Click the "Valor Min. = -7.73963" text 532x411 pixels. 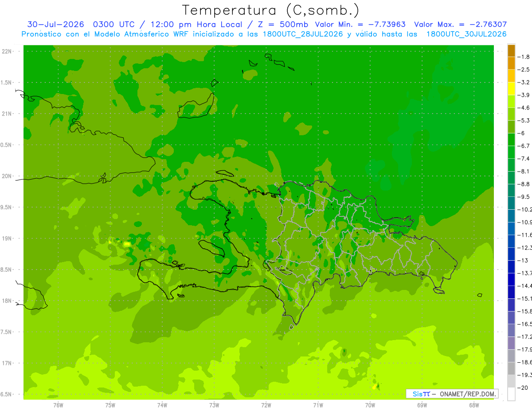point(360,24)
